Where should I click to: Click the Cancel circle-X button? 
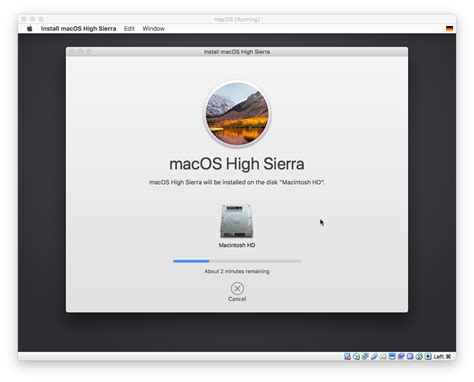tap(237, 288)
